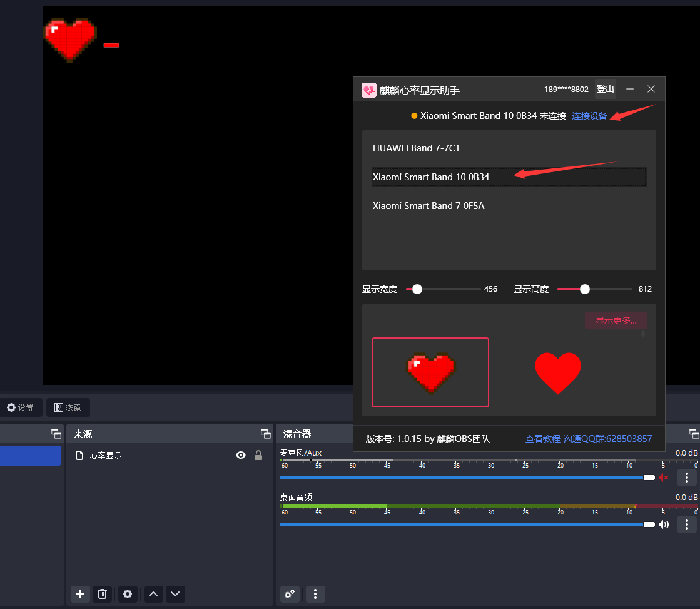Move source down with arrow icon
Viewport: 700px width, 609px height.
pyautogui.click(x=175, y=594)
